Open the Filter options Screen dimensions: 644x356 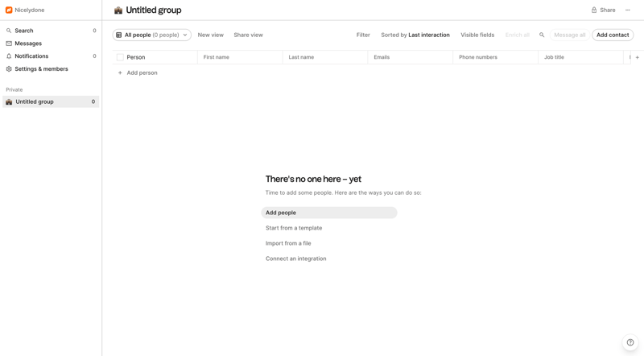click(363, 35)
